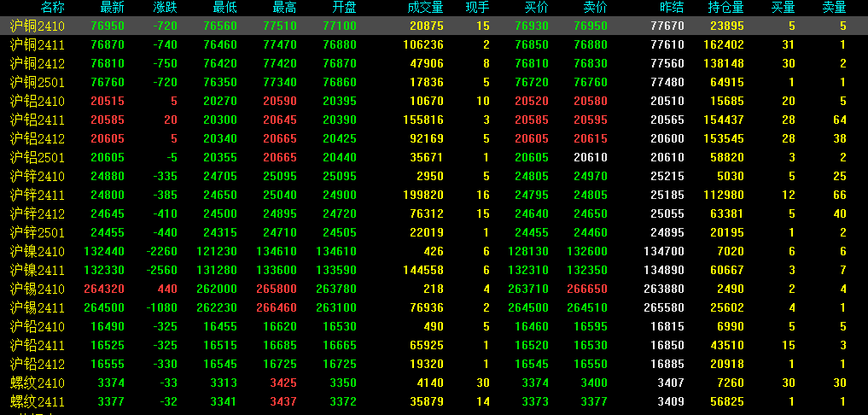Click latest price 76870 of 沪铜2411
868x415 pixels.
click(108, 45)
